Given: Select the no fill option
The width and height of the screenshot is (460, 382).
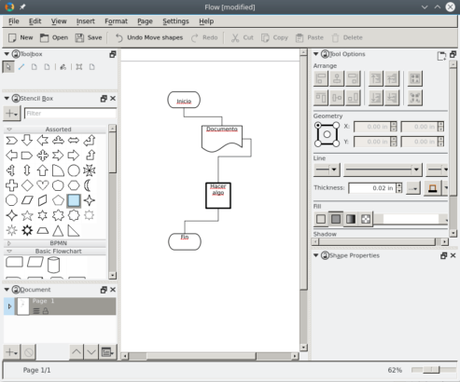Looking at the screenshot, I should pyautogui.click(x=321, y=219).
